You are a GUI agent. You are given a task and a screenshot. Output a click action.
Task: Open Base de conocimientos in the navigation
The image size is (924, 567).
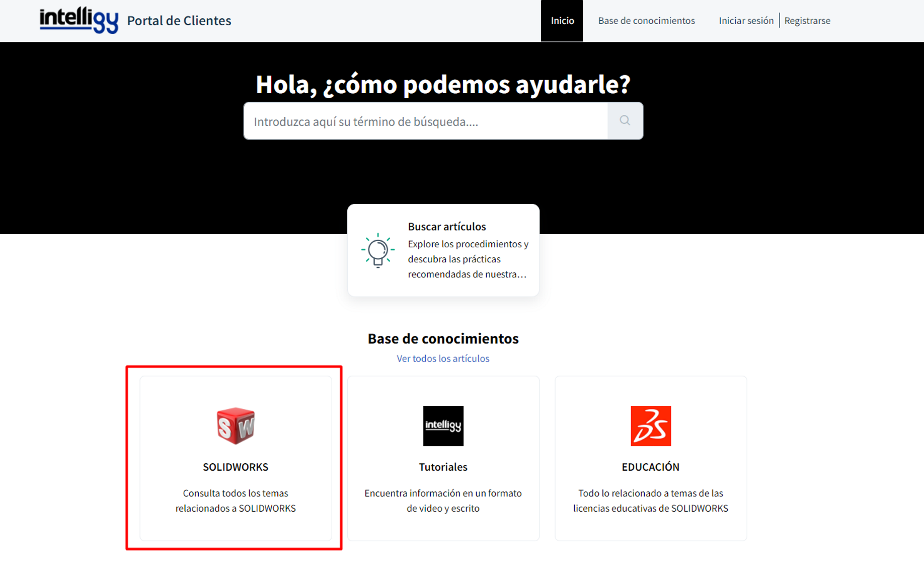647,21
